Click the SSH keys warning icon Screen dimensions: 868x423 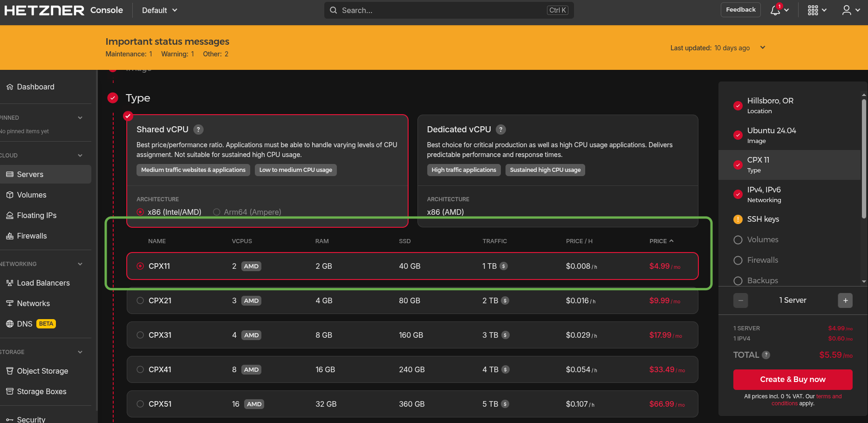coord(738,219)
